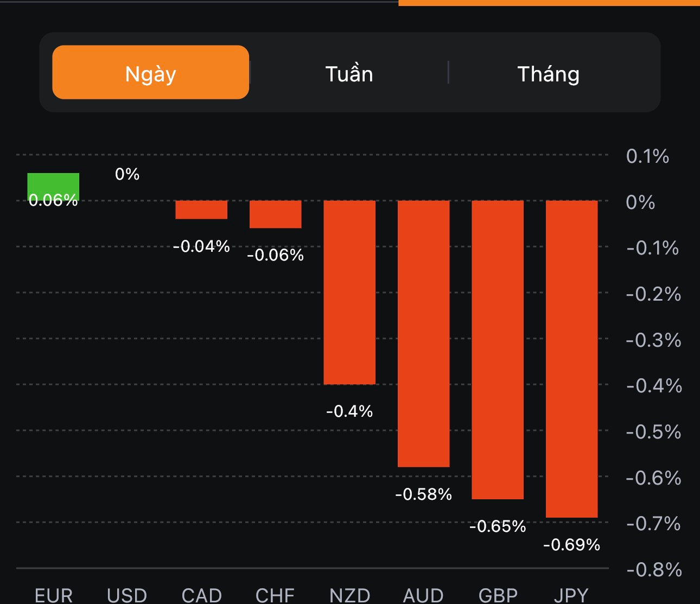Screen dimensions: 700x604
Task: Tap the red CAD bar
Action: (x=201, y=209)
